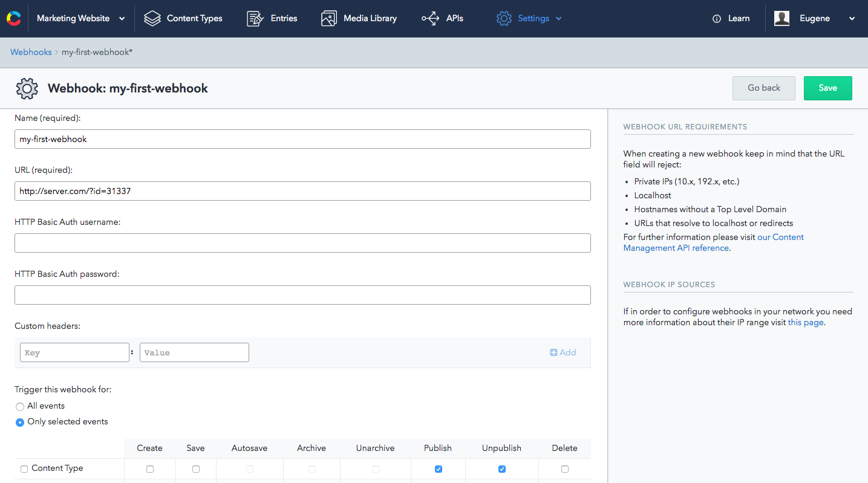Open the Media Library tab

point(359,19)
